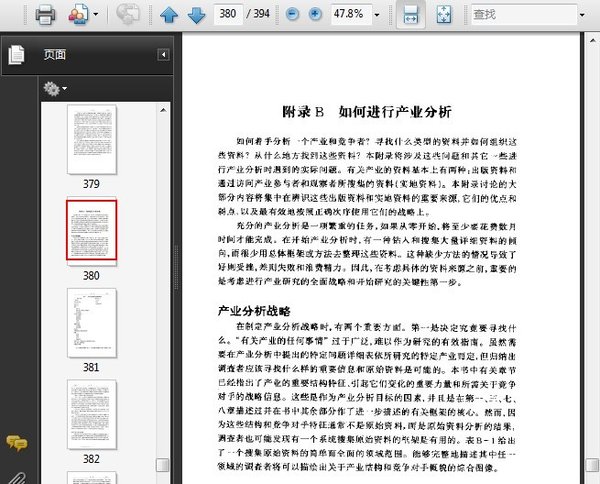Open the find options dropdown arrow
Screen dimensions: 600x484
(x=582, y=15)
